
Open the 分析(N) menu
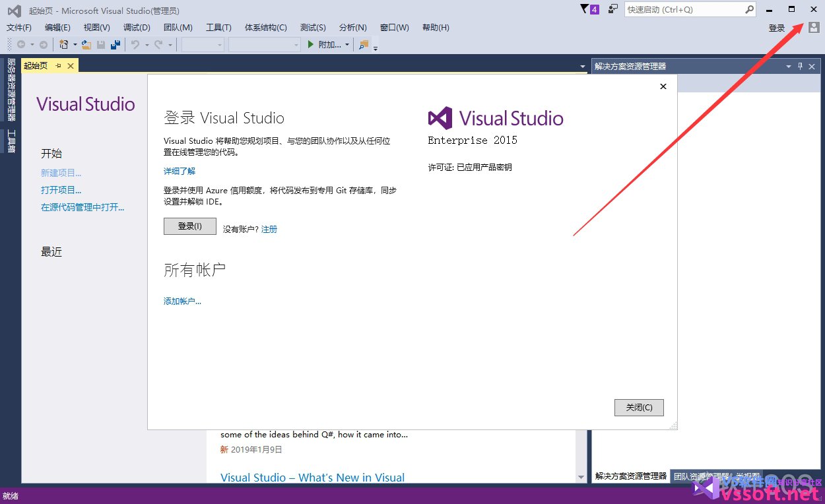pyautogui.click(x=353, y=28)
